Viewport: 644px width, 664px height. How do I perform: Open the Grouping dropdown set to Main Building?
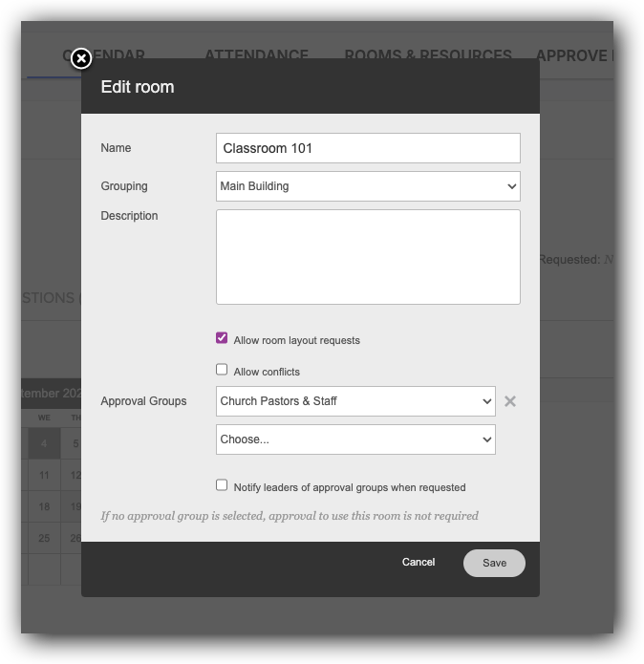coord(368,186)
